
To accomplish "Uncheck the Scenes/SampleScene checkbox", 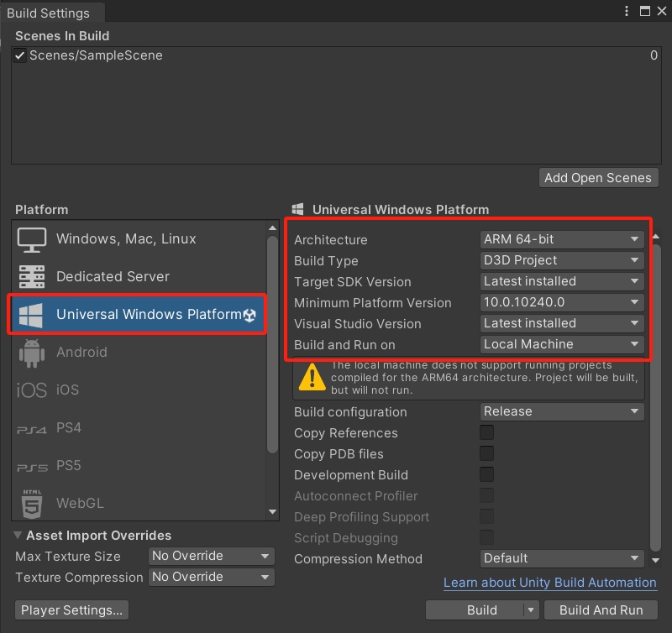I will point(20,55).
